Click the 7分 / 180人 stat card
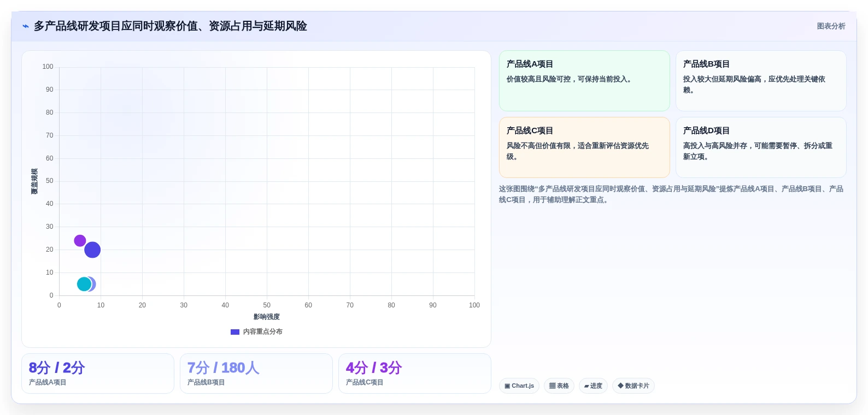This screenshot has height=415, width=868. pos(256,373)
